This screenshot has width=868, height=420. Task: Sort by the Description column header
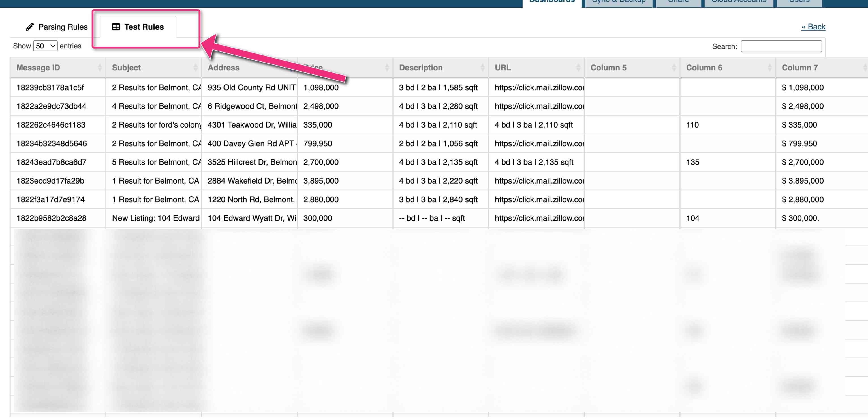(x=441, y=68)
